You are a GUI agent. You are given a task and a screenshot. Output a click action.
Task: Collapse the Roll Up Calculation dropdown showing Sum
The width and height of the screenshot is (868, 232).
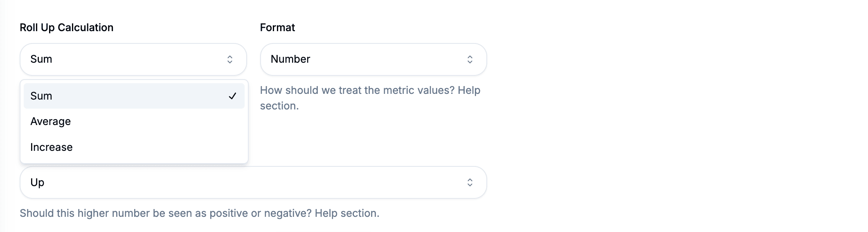[133, 59]
